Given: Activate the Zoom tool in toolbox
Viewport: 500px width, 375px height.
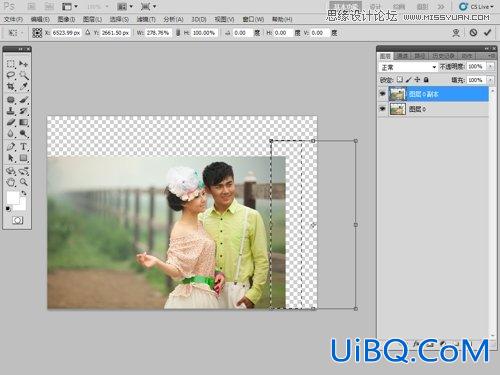Looking at the screenshot, I should (x=23, y=182).
